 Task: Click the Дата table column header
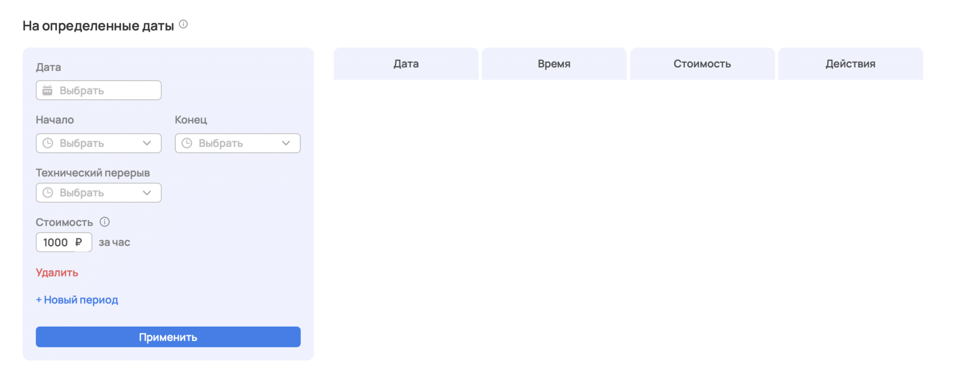tap(406, 64)
